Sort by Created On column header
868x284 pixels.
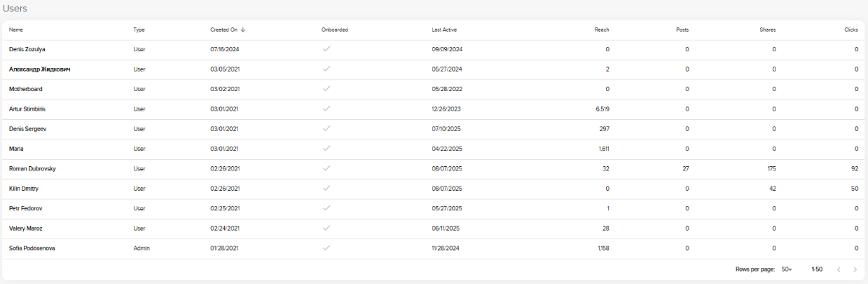[x=224, y=30]
